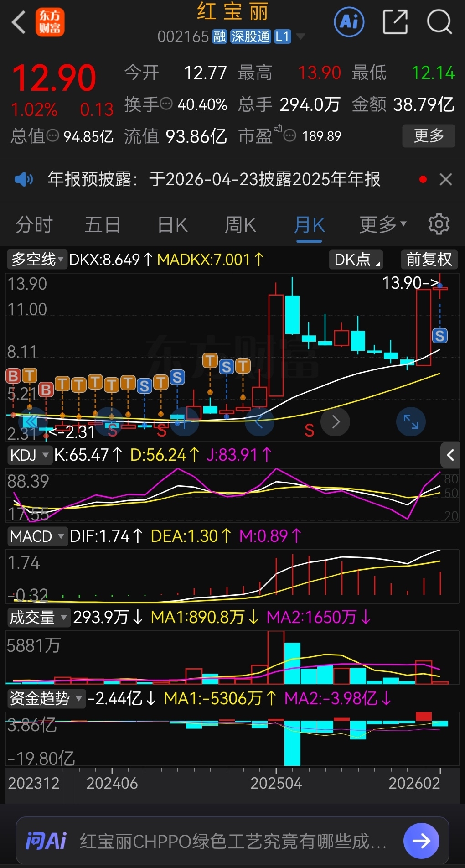
Task: Tap the back arrow icon
Action: [18, 22]
